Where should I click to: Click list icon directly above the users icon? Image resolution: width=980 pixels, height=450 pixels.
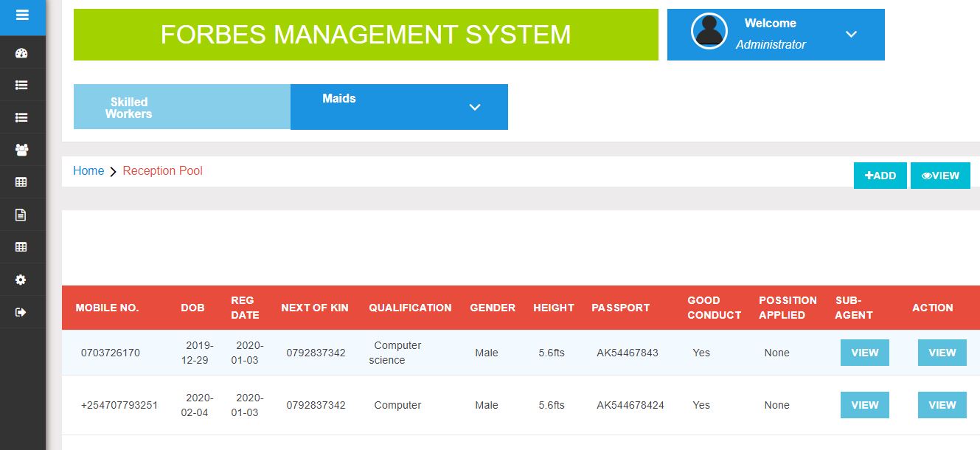click(21, 117)
